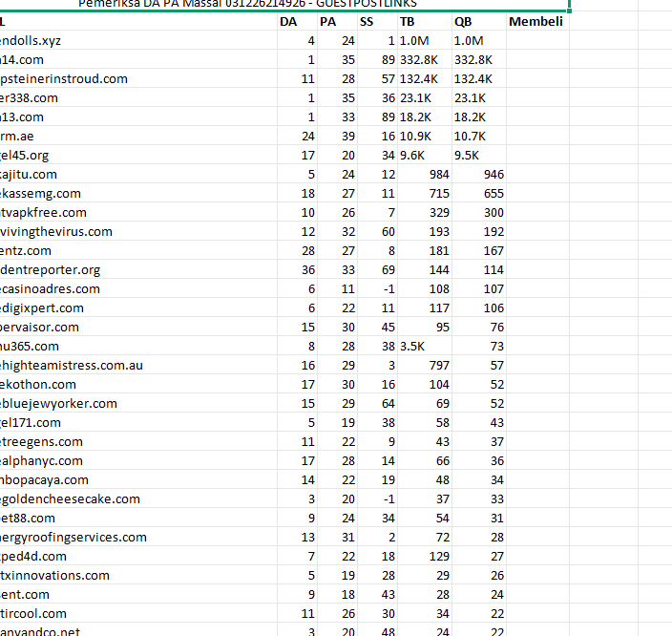672x636 pixels.
Task: Click QB value 300
Action: point(479,212)
